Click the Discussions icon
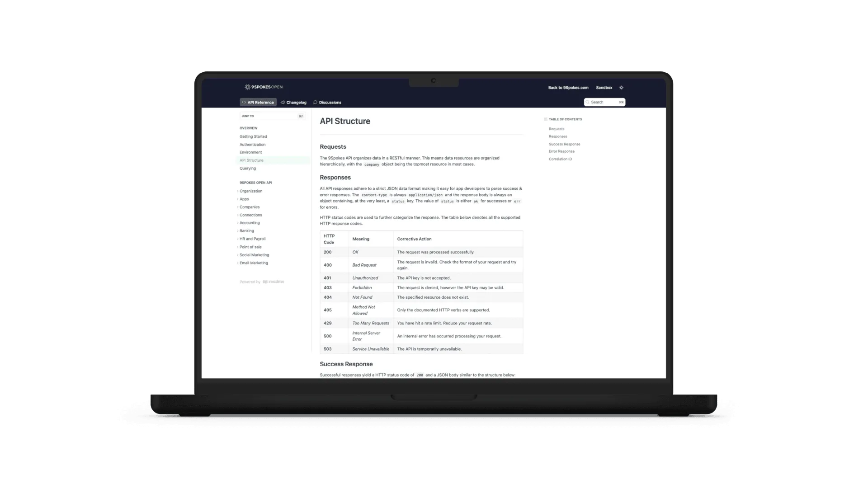868x488 pixels. [316, 102]
